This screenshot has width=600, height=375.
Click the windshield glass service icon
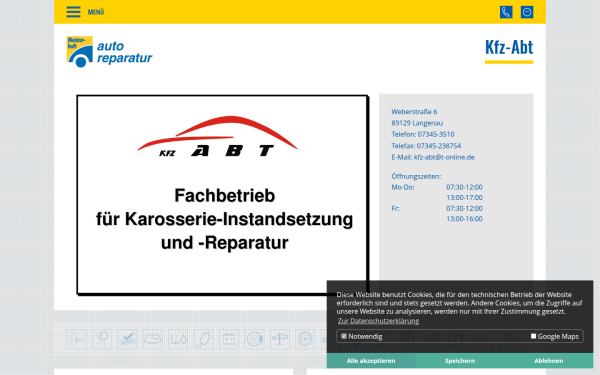click(153, 339)
